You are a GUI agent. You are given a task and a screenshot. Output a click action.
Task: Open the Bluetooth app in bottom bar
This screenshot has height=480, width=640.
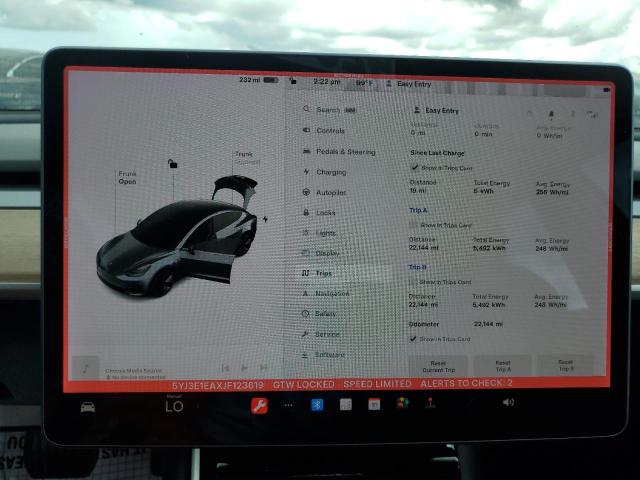coord(317,405)
